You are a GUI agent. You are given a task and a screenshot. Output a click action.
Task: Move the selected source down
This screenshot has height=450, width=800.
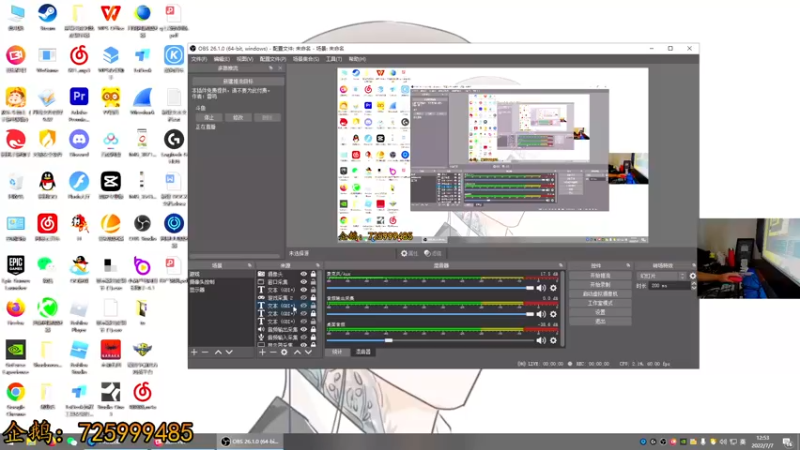(x=308, y=352)
